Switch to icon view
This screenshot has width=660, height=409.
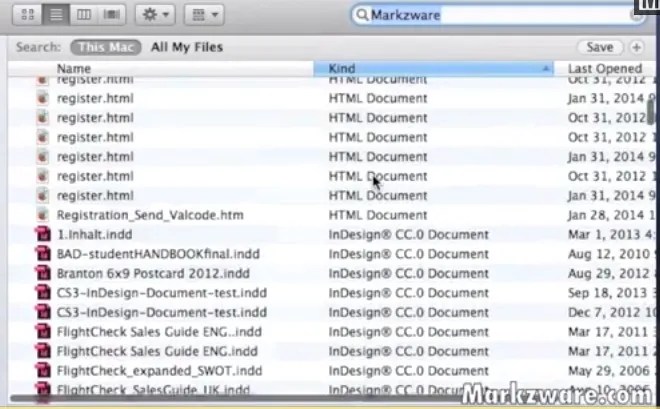pos(27,15)
